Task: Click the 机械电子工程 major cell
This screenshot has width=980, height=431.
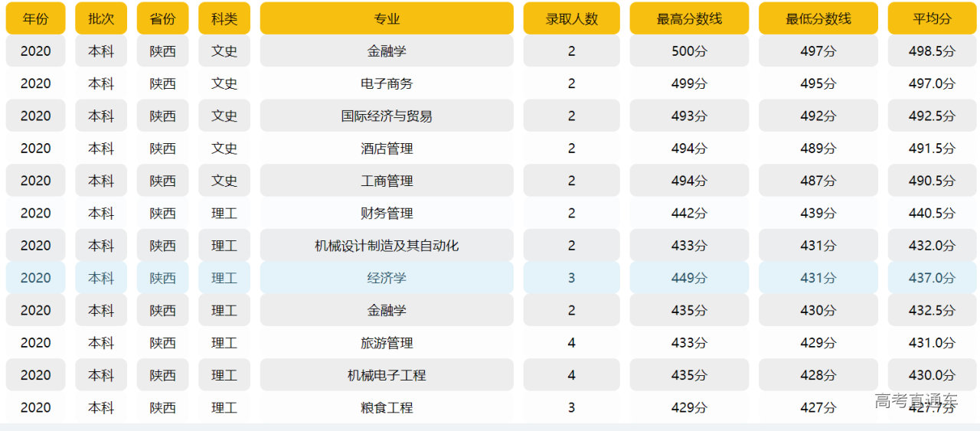Action: tap(387, 375)
